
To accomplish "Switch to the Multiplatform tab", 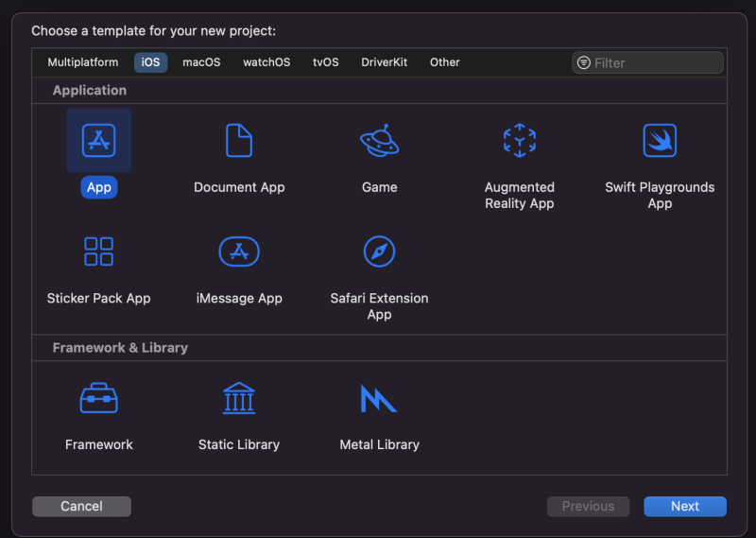I will pyautogui.click(x=83, y=62).
